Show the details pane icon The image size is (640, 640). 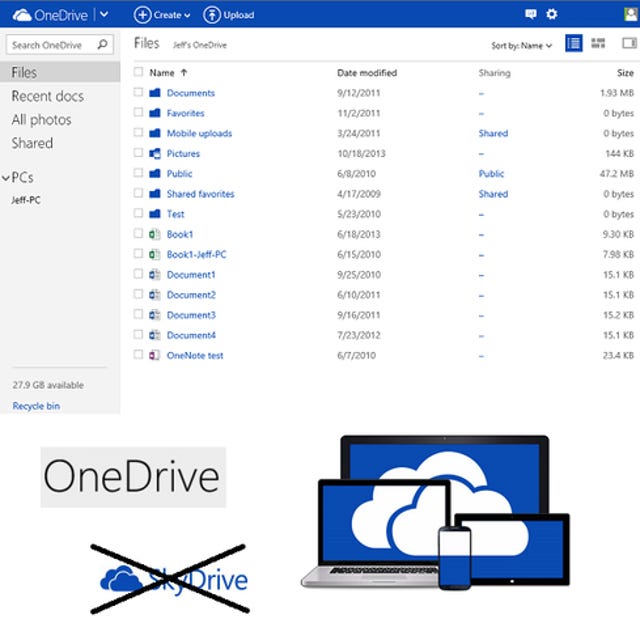[629, 43]
